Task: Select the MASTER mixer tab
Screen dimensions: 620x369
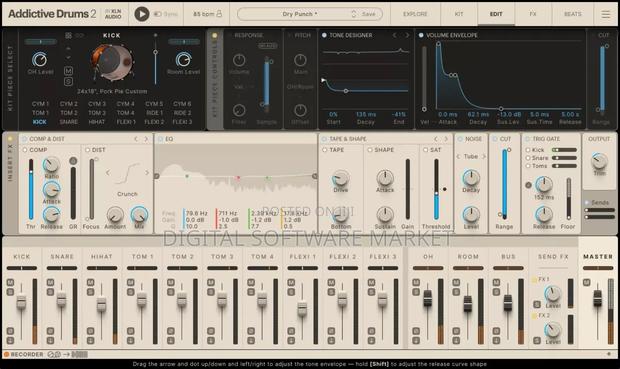Action: click(x=598, y=257)
